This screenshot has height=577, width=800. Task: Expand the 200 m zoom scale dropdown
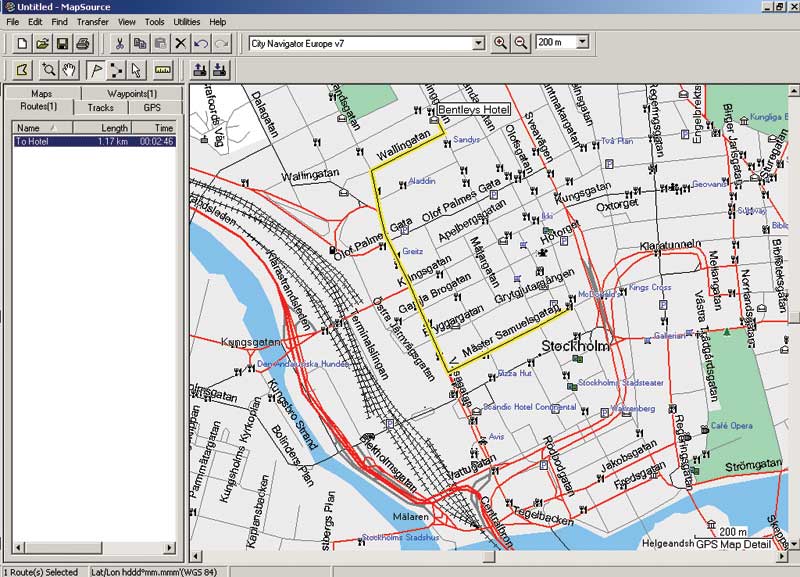[582, 42]
